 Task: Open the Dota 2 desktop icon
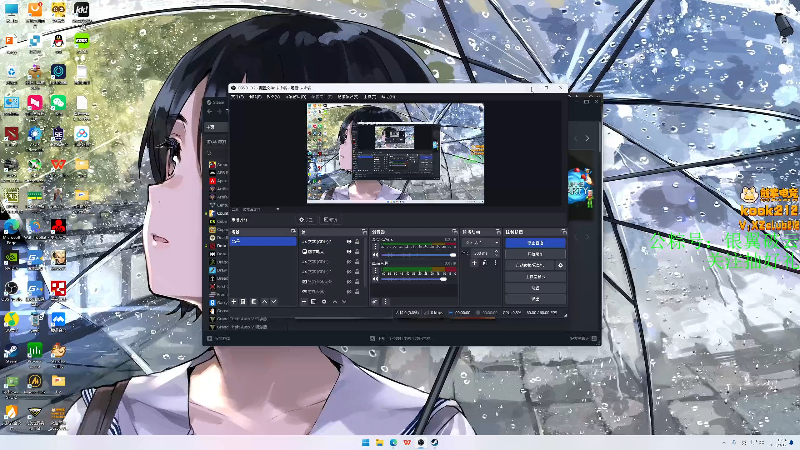point(11,134)
